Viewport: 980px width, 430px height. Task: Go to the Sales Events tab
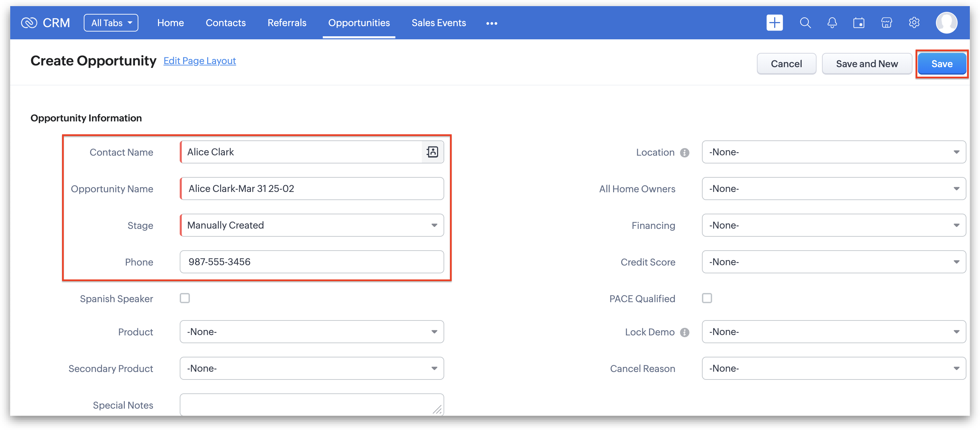(x=439, y=23)
